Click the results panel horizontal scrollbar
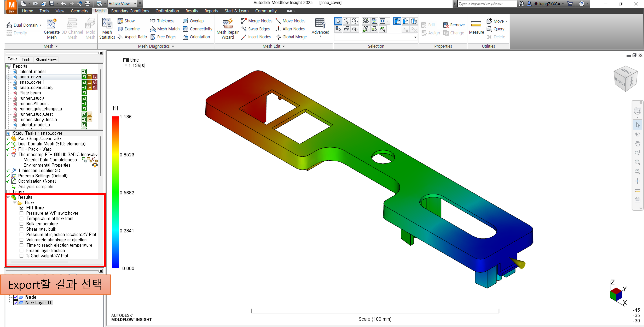Image resolution: width=644 pixels, height=327 pixels. click(40, 262)
